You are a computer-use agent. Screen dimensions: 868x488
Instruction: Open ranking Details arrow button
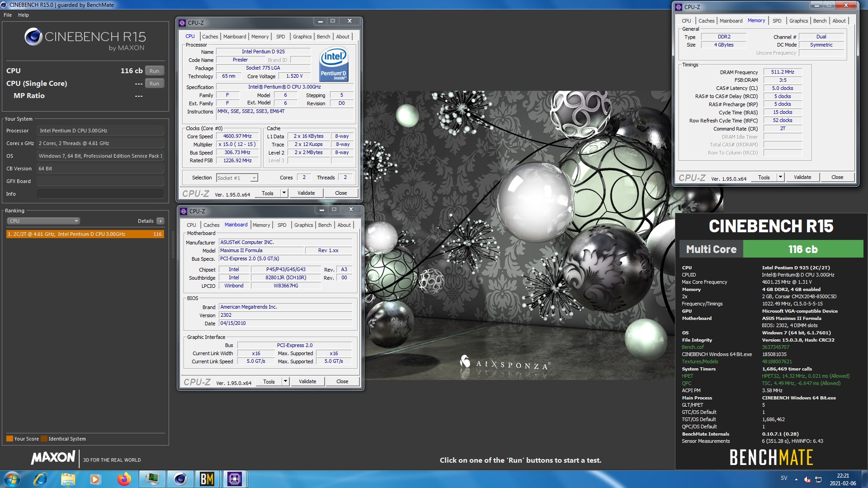click(x=160, y=221)
